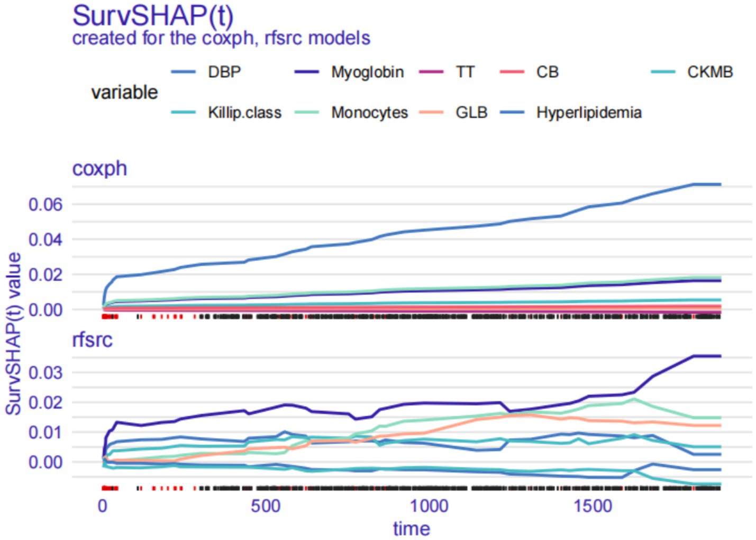
Task: Select the Myoglobin legend label
Action: [x=367, y=72]
